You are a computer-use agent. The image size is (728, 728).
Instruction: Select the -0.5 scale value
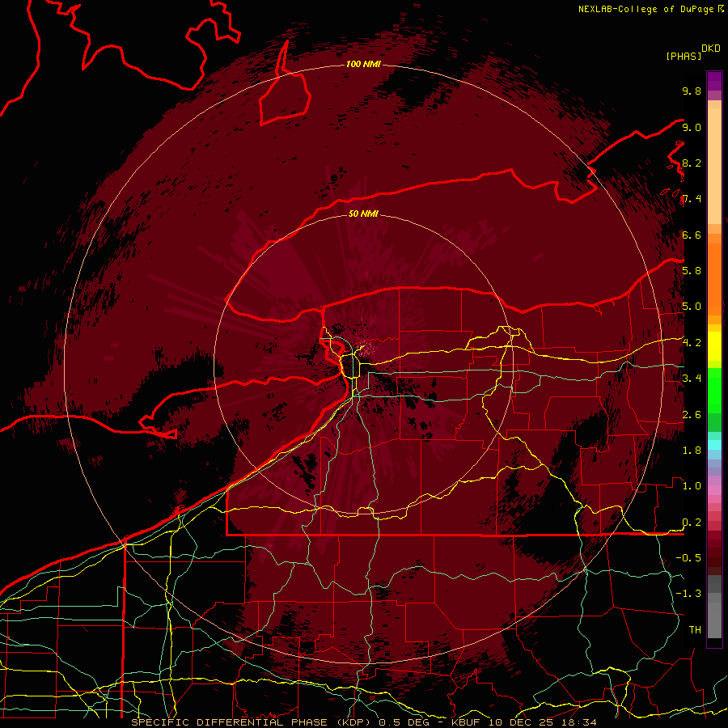tap(688, 557)
